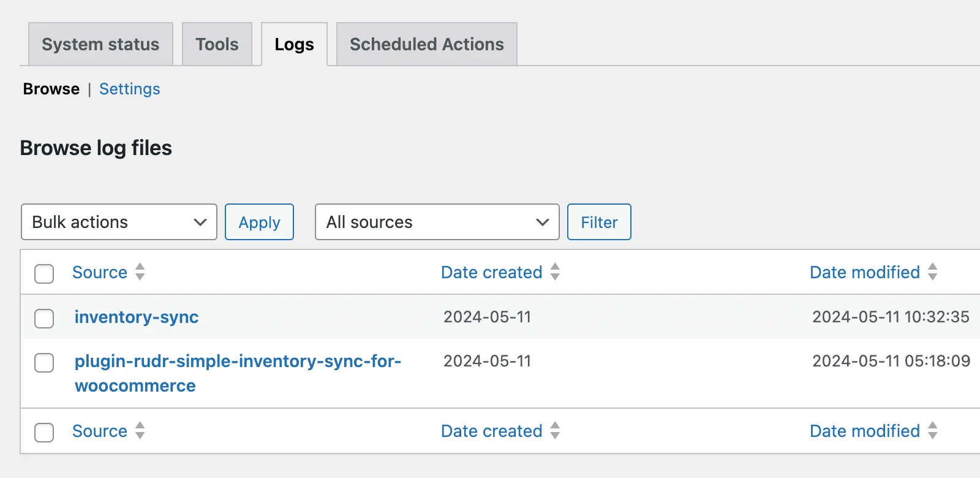Screen dimensions: 980x478
Task: Click the header Date created sort arrows icon
Action: (x=556, y=271)
